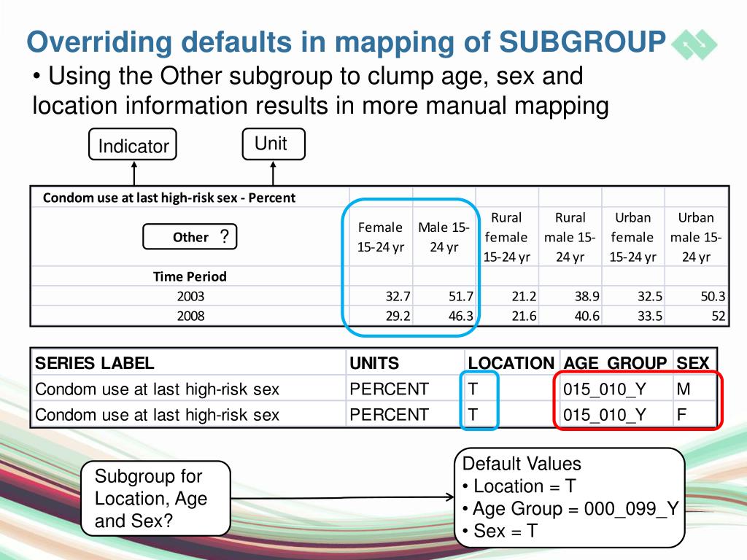Click the value 32.5 in the 2003 row
Viewport: 747px width, 560px height.
click(650, 296)
